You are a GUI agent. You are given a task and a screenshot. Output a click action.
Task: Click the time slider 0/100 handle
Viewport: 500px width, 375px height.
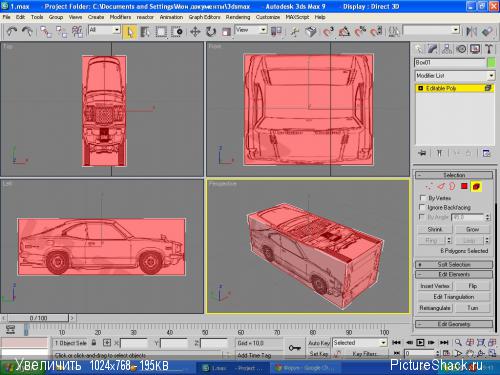[38, 318]
